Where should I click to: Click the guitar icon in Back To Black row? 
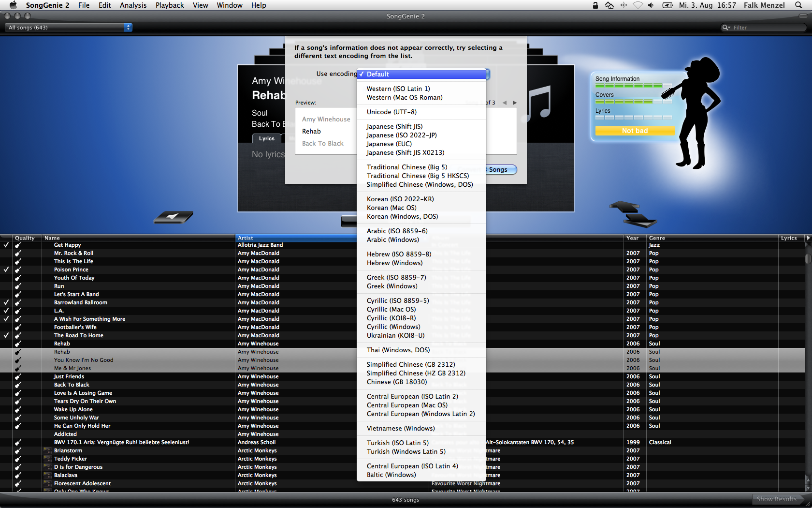18,385
